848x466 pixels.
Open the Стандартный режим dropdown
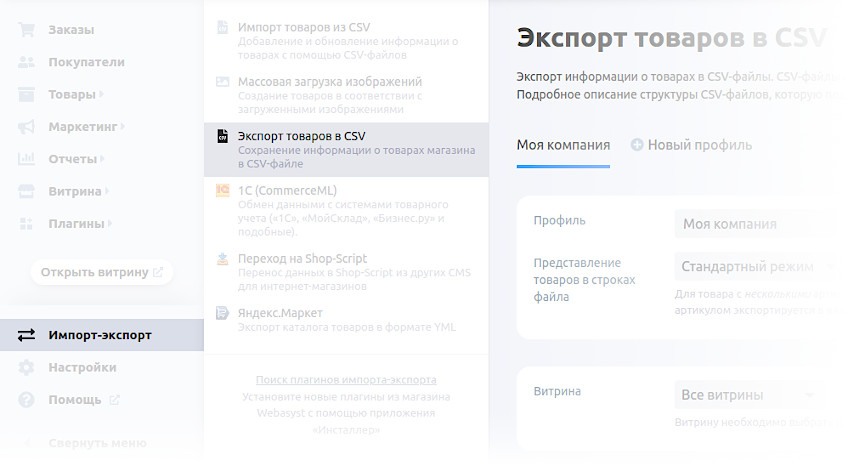click(x=756, y=267)
